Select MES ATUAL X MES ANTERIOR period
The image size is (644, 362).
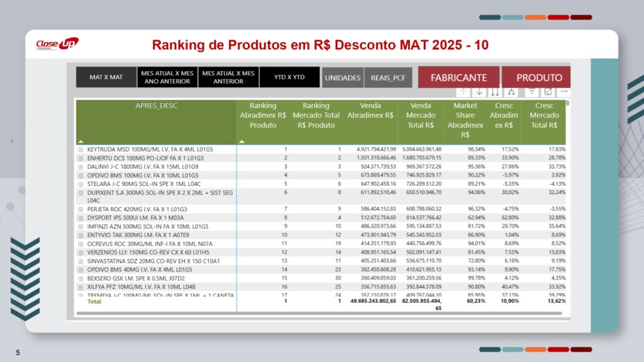tap(228, 77)
